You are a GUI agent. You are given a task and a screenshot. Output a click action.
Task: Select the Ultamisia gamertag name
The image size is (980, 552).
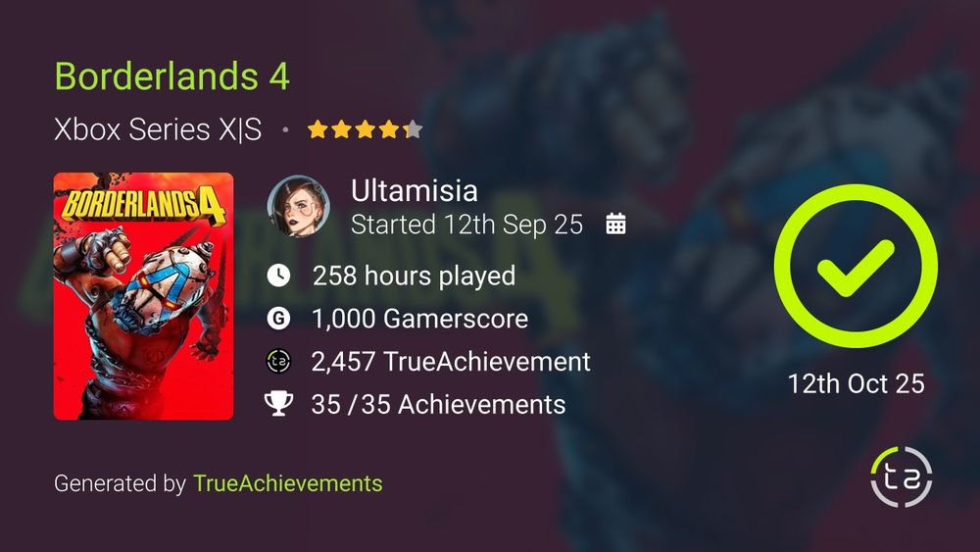415,190
